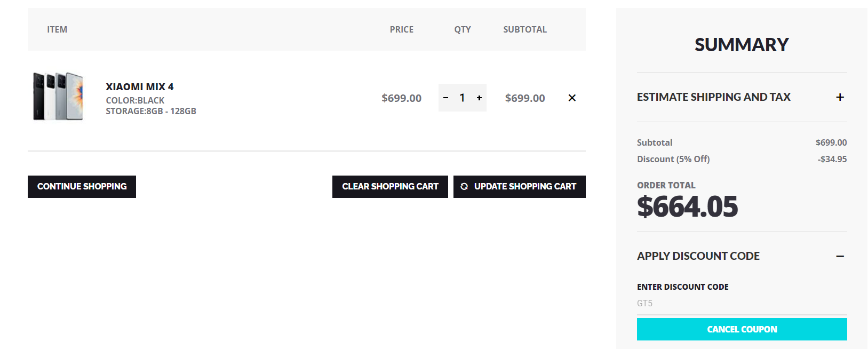Click the Discount (5% Off) summary line

(x=673, y=159)
